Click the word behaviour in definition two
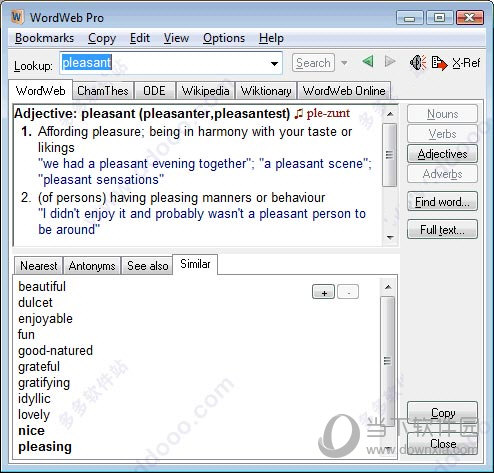 click(298, 198)
